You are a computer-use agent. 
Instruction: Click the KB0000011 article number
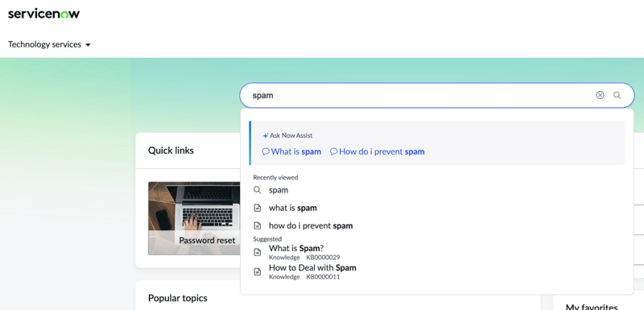[x=323, y=277]
